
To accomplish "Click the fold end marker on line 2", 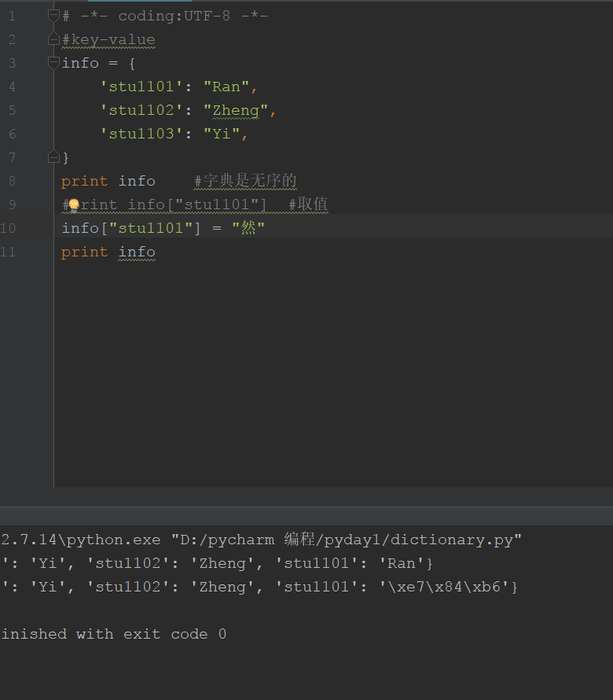I will (53, 39).
